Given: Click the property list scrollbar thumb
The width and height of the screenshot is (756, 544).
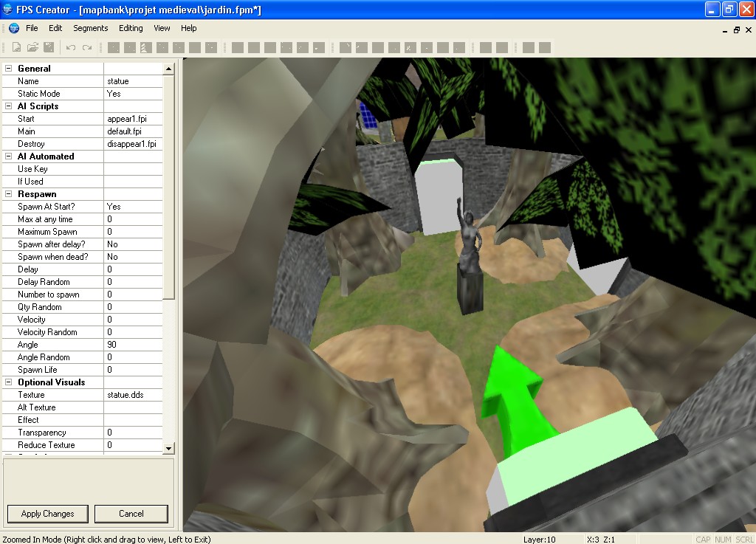Looking at the screenshot, I should click(x=168, y=187).
